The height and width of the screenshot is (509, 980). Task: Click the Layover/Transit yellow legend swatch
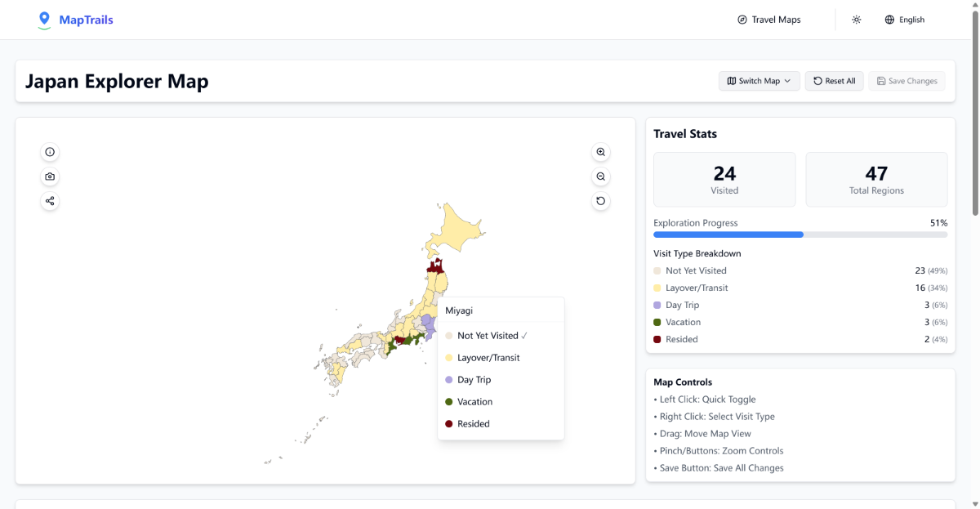657,288
